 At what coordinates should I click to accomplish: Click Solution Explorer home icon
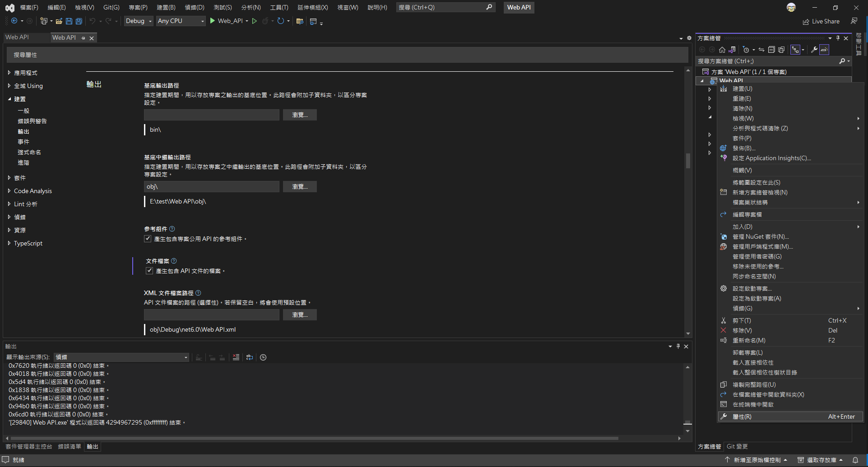point(722,50)
